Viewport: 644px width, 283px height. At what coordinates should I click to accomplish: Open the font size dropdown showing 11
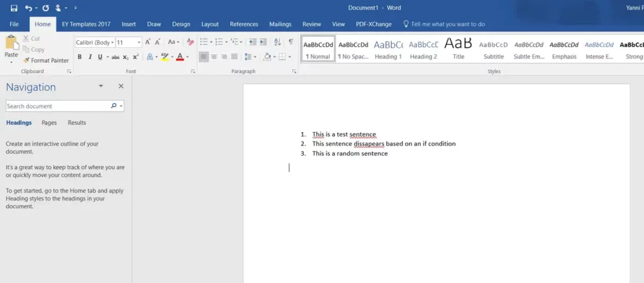(139, 42)
